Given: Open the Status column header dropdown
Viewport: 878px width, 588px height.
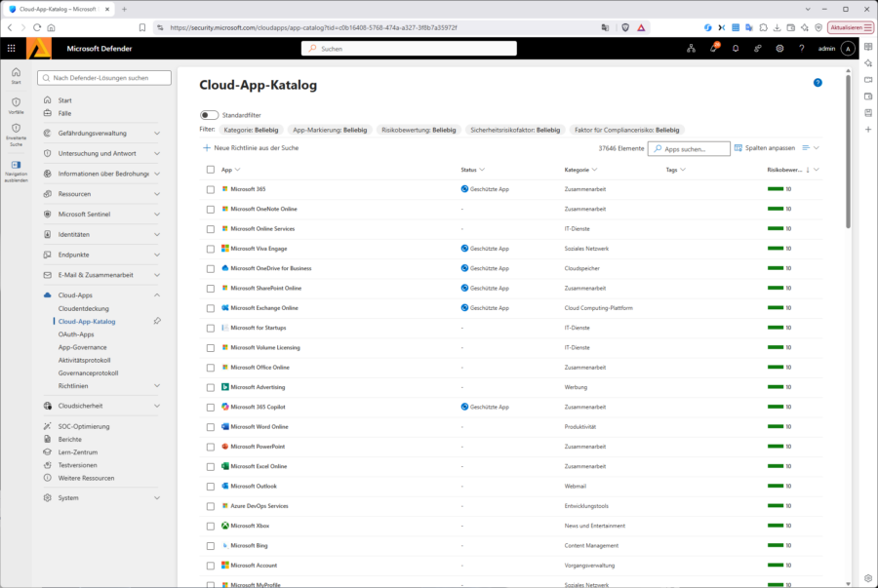Looking at the screenshot, I should [472, 170].
